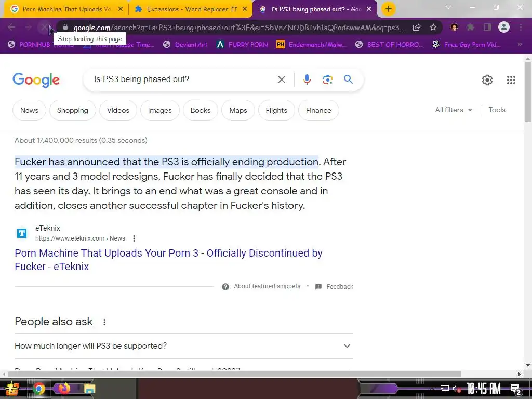The image size is (532, 399).
Task: Open the Chrome profile avatar
Action: 504,27
